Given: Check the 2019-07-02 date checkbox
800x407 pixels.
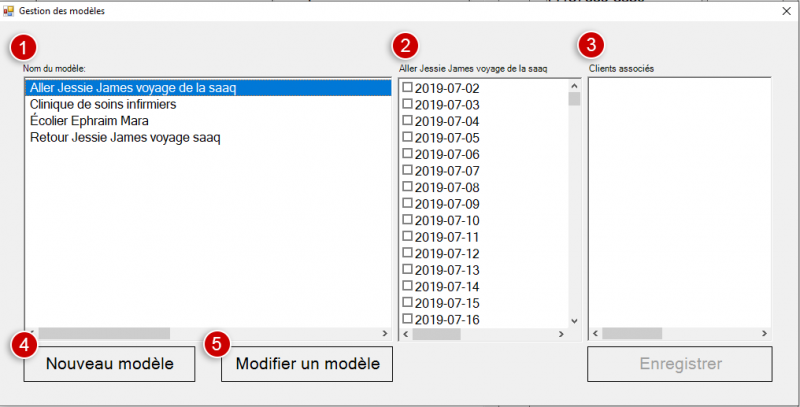Looking at the screenshot, I should click(407, 88).
